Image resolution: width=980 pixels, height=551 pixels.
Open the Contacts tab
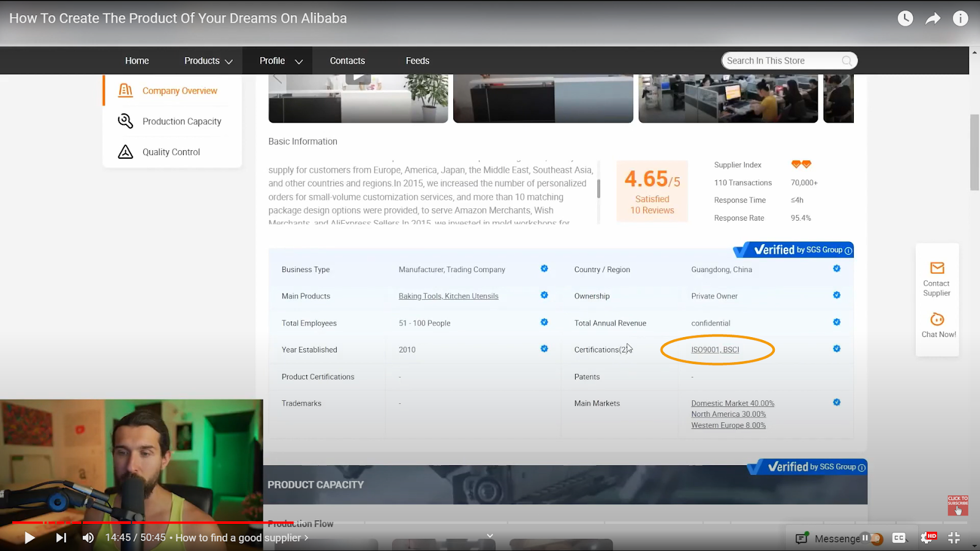347,61
